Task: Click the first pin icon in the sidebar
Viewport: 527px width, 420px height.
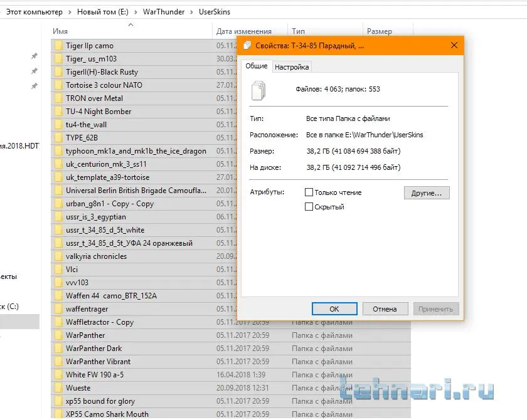Action: [x=35, y=56]
